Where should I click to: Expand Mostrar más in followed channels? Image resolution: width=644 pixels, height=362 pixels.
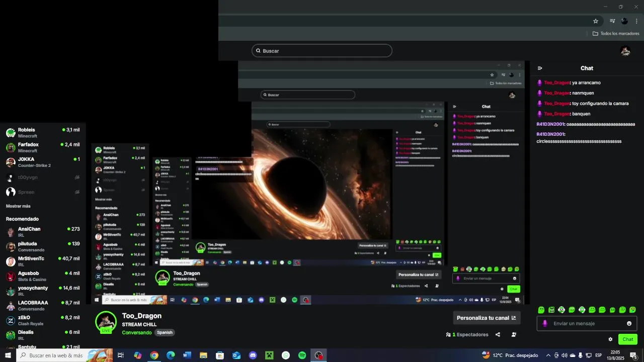coord(18,206)
